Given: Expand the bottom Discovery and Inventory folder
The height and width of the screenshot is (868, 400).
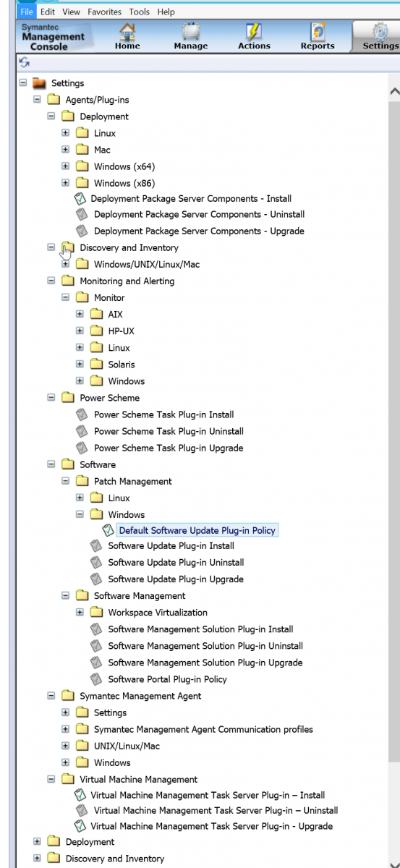Looking at the screenshot, I should pos(37,858).
